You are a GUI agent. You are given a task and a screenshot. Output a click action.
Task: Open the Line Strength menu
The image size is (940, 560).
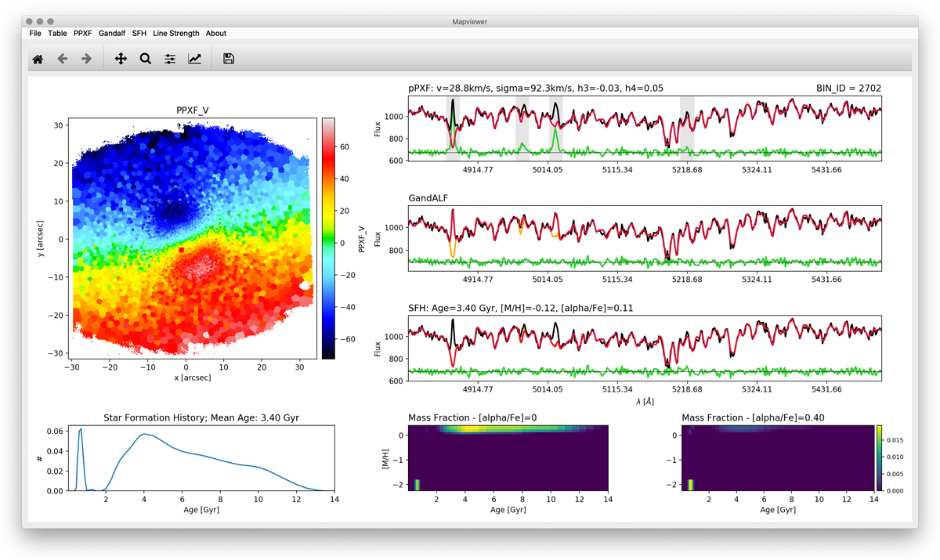tap(176, 34)
